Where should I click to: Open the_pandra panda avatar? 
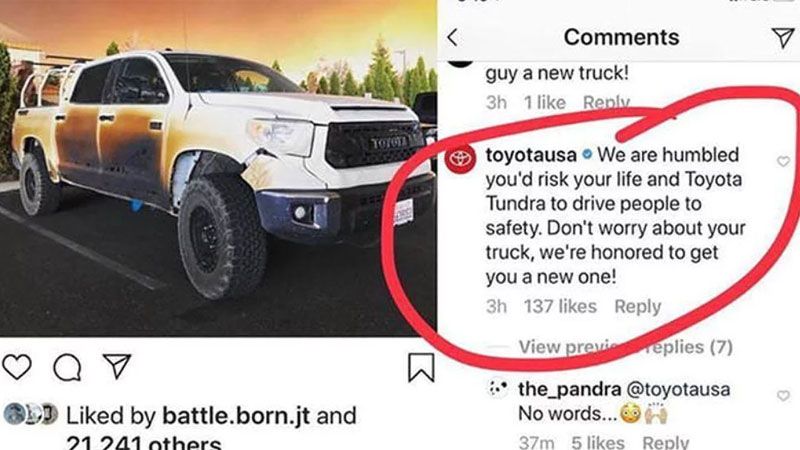click(x=498, y=389)
